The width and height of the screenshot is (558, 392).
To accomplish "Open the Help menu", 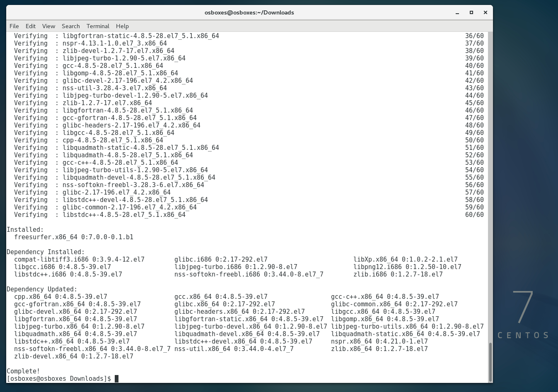I will click(x=122, y=26).
